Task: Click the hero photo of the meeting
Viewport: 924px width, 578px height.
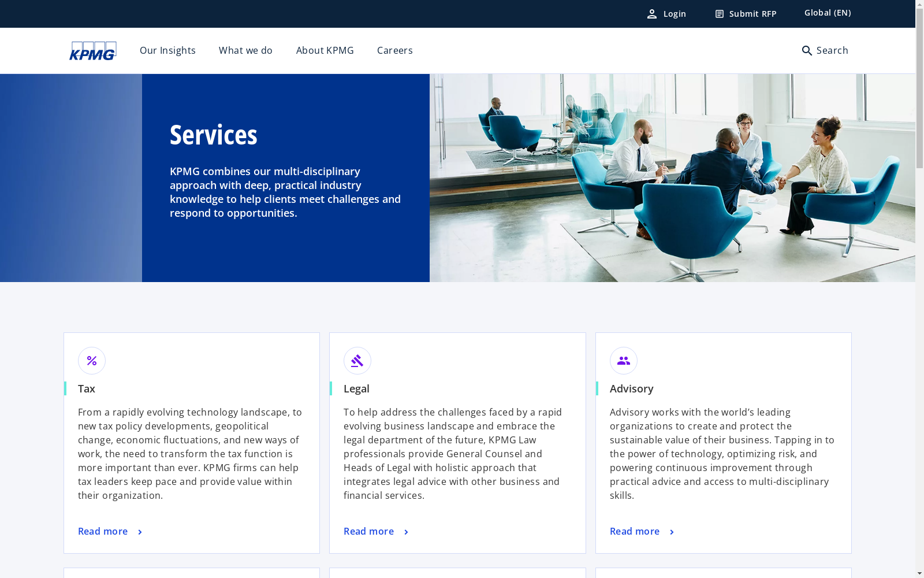Action: (x=672, y=178)
